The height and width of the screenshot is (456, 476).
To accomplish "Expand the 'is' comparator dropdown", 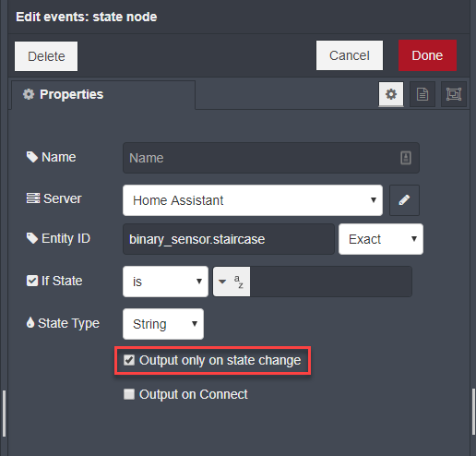I will click(165, 282).
